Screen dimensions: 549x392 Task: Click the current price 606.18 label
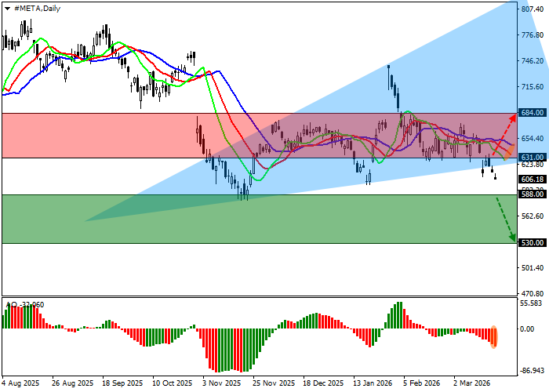532,180
